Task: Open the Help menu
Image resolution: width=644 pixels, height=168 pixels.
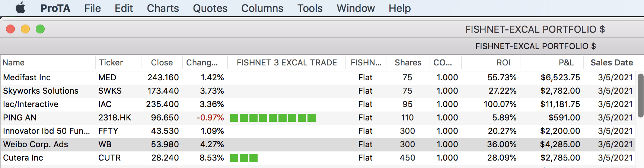Action: (x=399, y=8)
